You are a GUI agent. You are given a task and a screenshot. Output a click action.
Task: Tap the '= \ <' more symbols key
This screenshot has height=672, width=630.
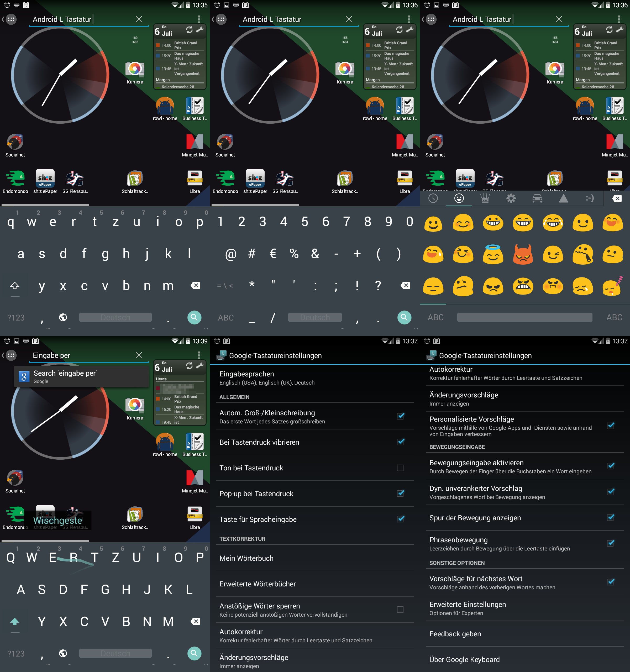point(225,286)
